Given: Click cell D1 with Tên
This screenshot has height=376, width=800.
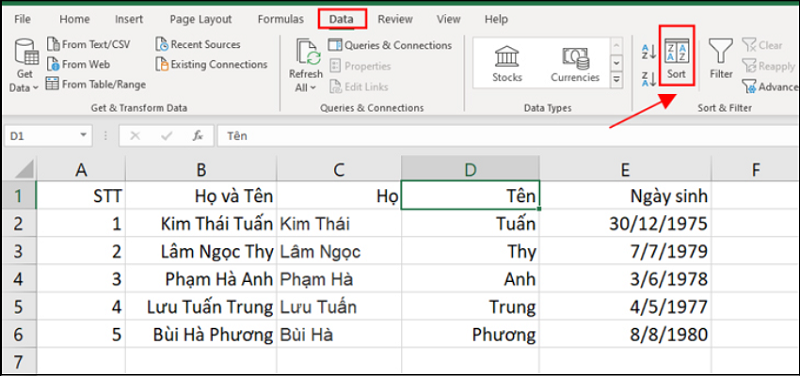Looking at the screenshot, I should coord(470,195).
